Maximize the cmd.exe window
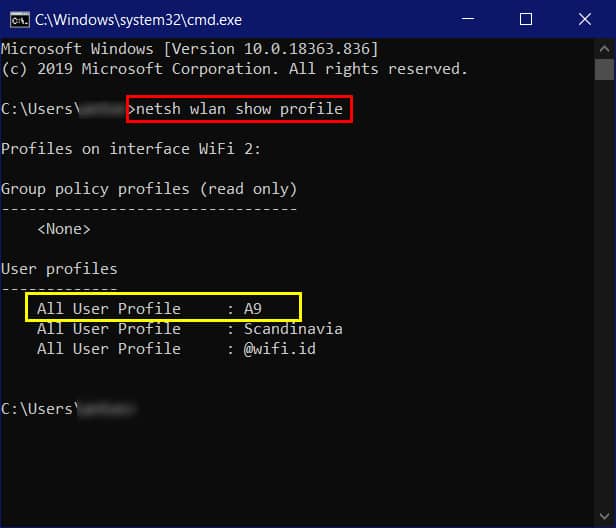 pyautogui.click(x=526, y=19)
